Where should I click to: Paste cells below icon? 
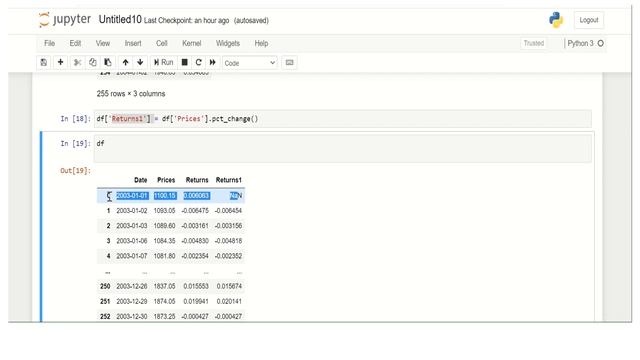pyautogui.click(x=108, y=62)
